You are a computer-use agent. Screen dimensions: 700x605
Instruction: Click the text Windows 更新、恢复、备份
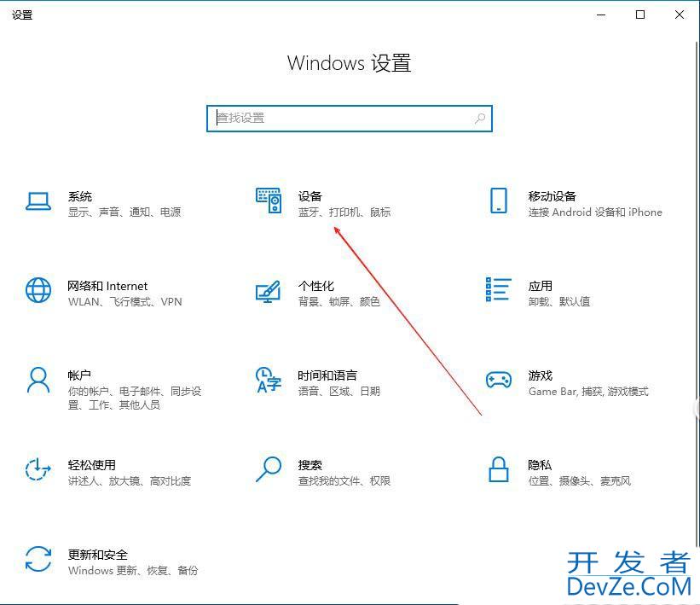pyautogui.click(x=133, y=570)
